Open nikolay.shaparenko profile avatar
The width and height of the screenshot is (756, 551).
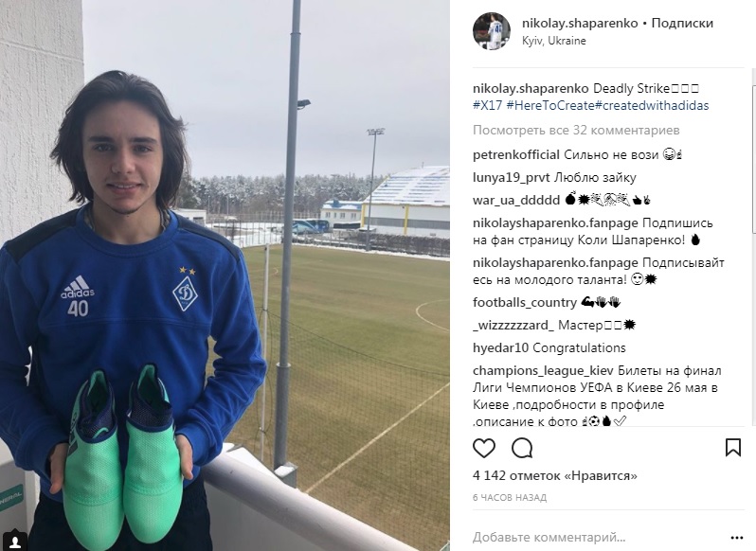point(492,31)
